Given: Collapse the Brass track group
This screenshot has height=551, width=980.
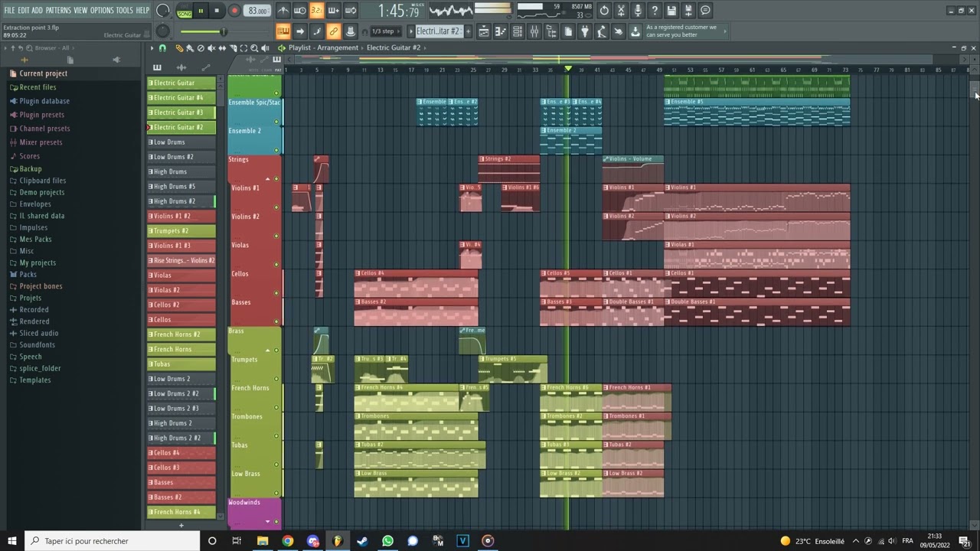Looking at the screenshot, I should tap(268, 350).
